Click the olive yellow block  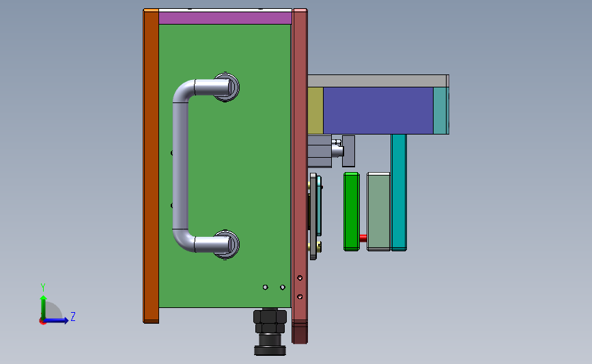(315, 111)
